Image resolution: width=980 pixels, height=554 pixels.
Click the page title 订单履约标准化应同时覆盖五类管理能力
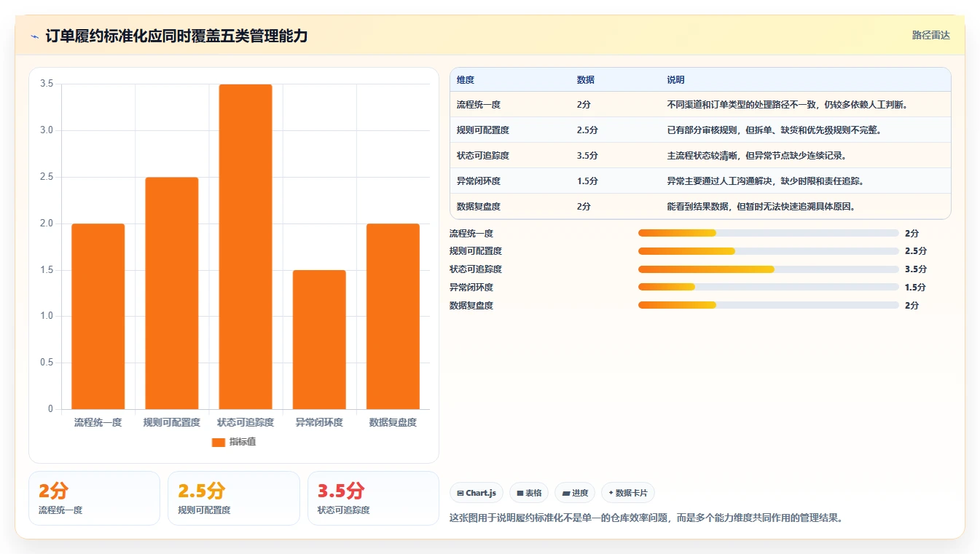(176, 36)
